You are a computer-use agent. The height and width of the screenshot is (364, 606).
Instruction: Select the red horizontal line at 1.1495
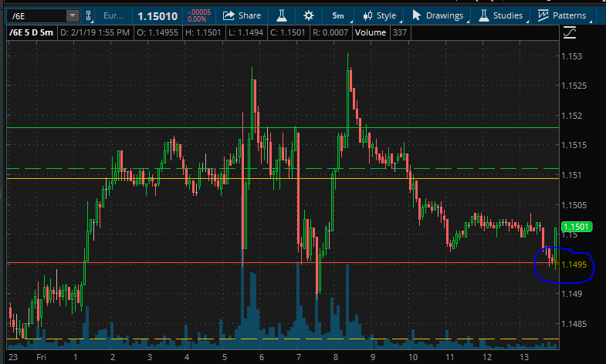click(283, 263)
